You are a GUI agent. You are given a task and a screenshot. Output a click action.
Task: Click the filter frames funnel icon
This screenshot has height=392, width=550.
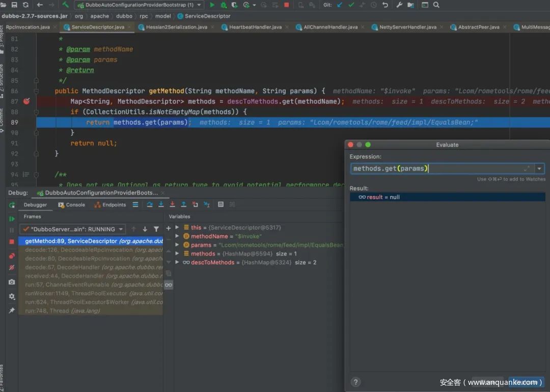point(156,229)
